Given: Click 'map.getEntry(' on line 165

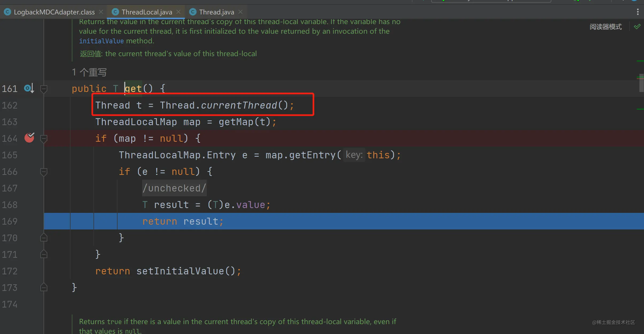Looking at the screenshot, I should (304, 155).
